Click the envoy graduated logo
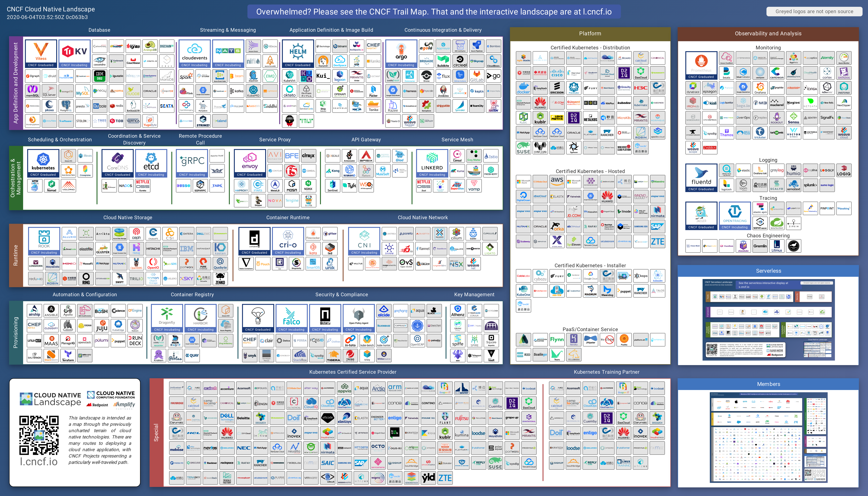Viewport: 868px width, 496px height. (x=250, y=163)
